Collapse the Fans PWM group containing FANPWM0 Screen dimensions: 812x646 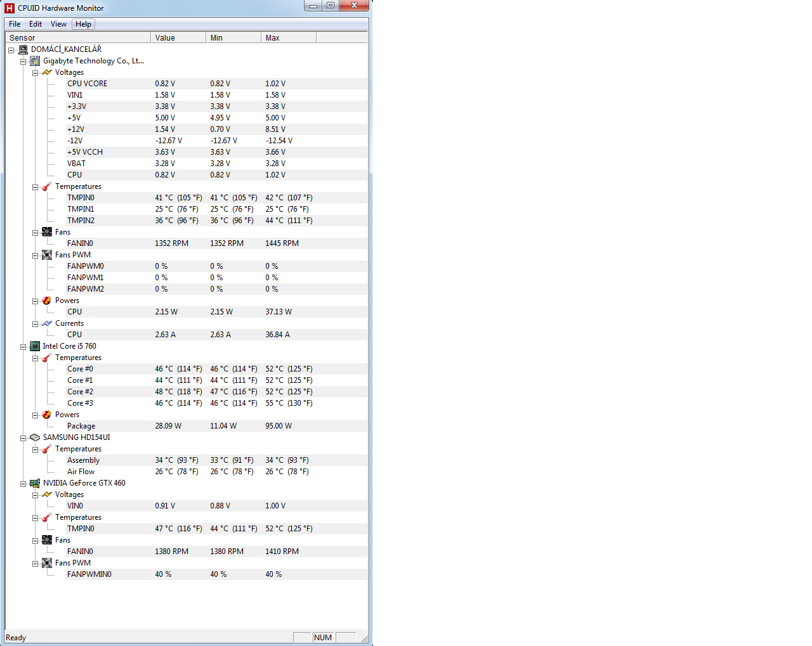pos(36,255)
